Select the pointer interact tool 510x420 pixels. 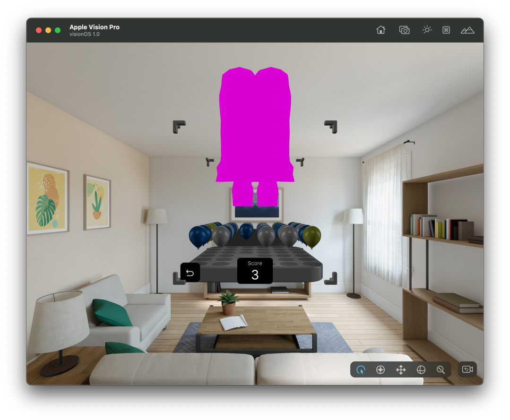point(361,369)
